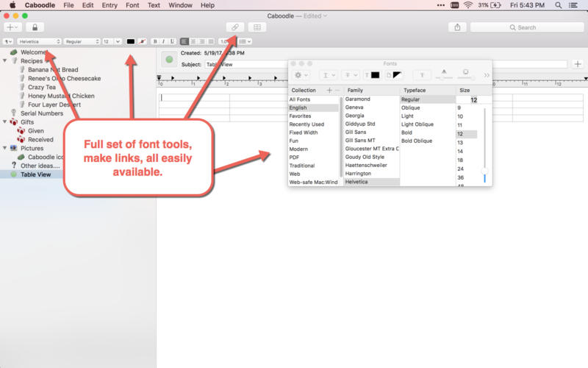Open the Font menu
Screen dimensions: 588x368
pos(132,5)
